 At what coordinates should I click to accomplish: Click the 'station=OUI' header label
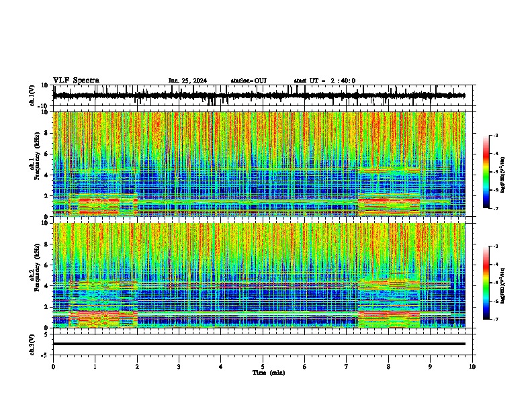[x=249, y=81]
